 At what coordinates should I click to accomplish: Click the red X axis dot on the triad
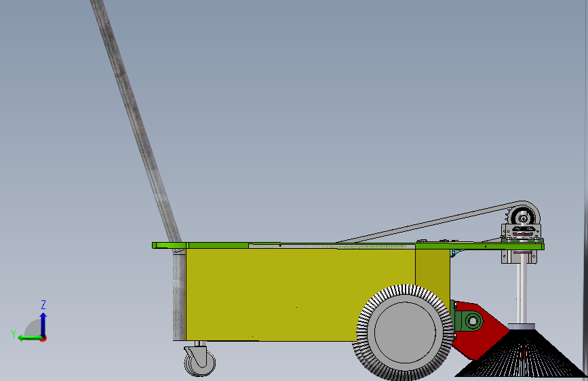(x=44, y=339)
